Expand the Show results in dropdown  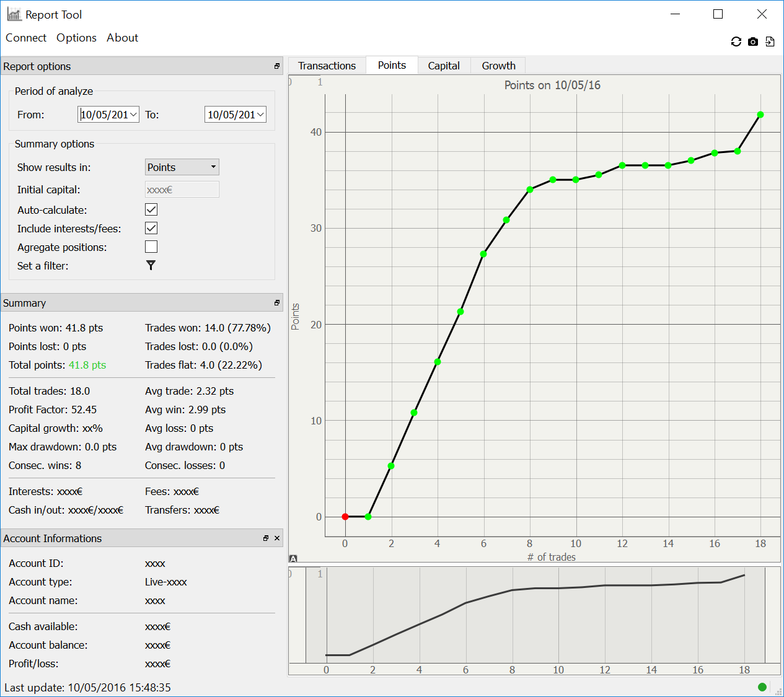[x=182, y=167]
